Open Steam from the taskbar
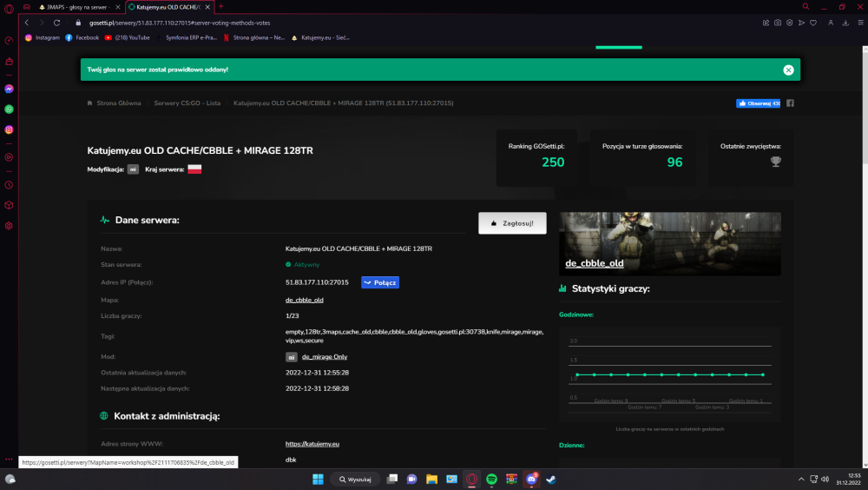Viewport: 868px width, 490px height. pyautogui.click(x=551, y=479)
